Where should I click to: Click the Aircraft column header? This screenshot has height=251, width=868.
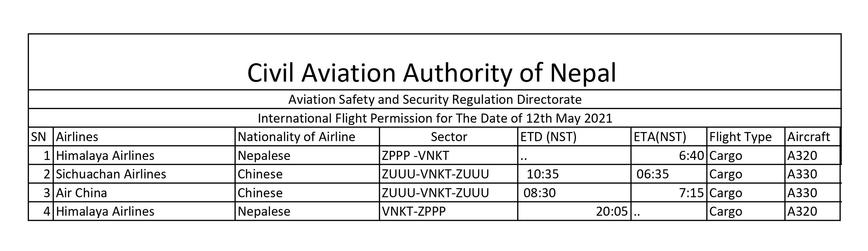[808, 137]
